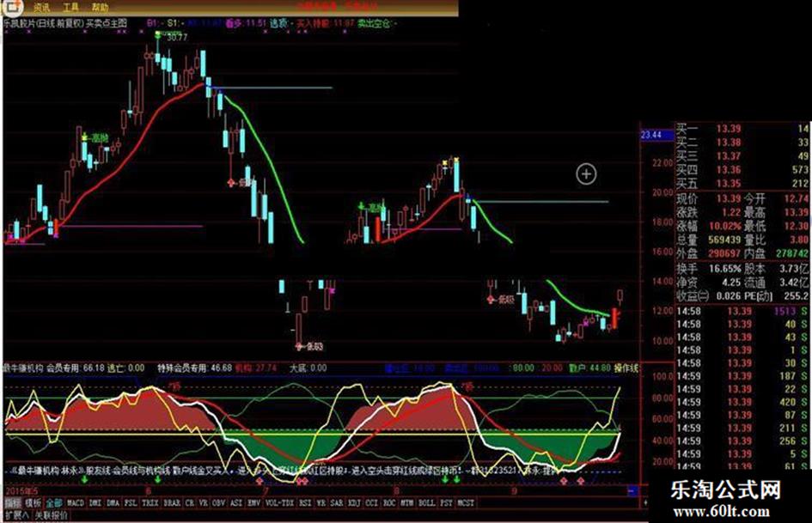The image size is (812, 523).
Task: Click the 净资 4.25 value
Action: (x=731, y=283)
